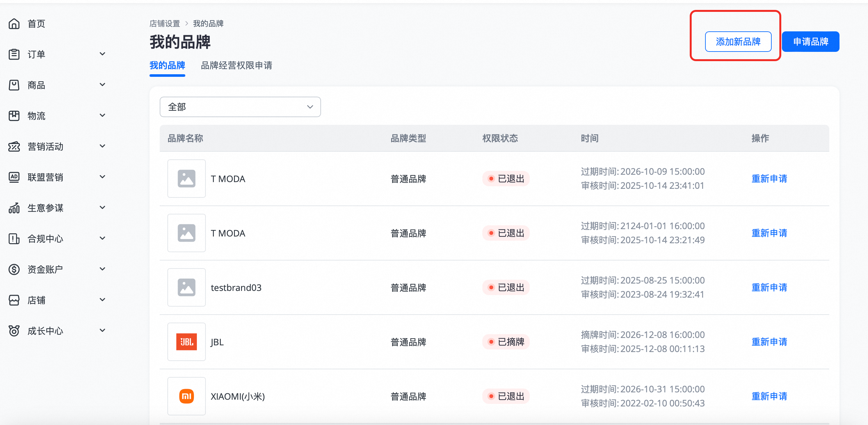Click 店铺设置 breadcrumb link

[165, 24]
